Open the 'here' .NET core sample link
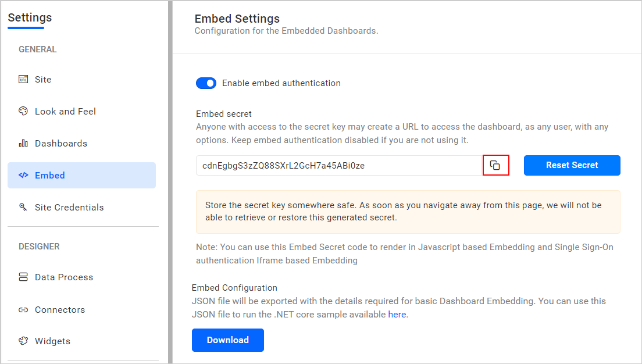Screen dimensions: 642x364 tap(397, 315)
